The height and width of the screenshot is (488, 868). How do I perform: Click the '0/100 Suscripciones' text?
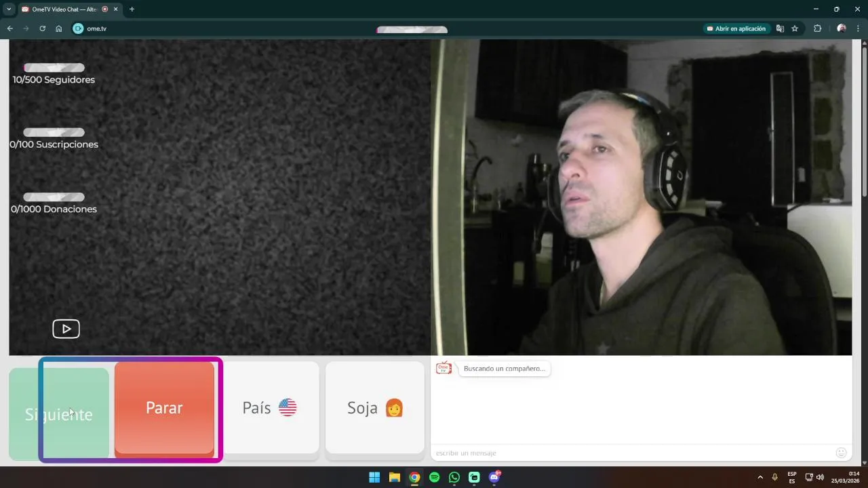point(54,144)
